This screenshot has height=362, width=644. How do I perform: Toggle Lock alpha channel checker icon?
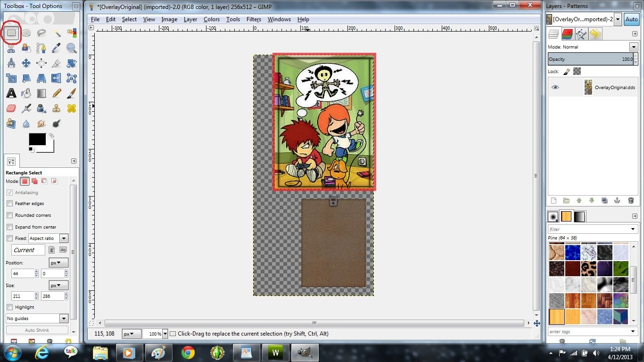577,72
